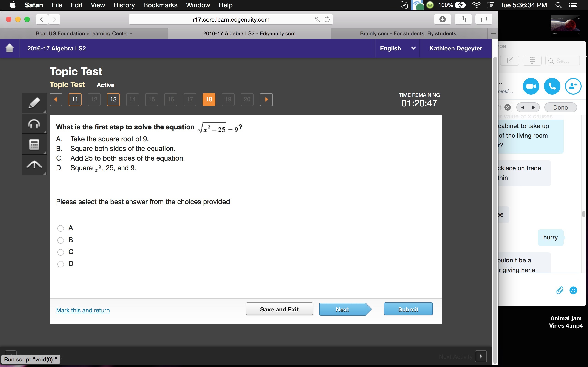Image resolution: width=588 pixels, height=367 pixels.
Task: Go to next question set arrow
Action: (266, 100)
